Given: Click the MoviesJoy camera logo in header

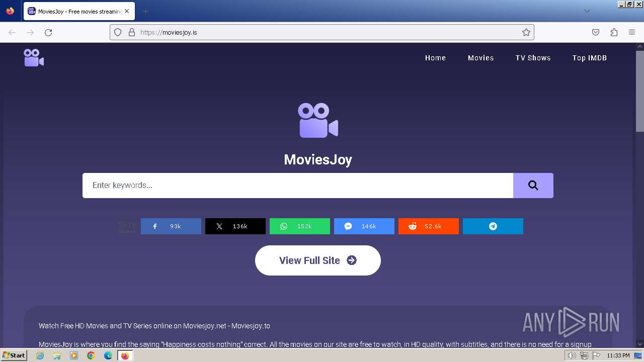Looking at the screenshot, I should tap(34, 58).
